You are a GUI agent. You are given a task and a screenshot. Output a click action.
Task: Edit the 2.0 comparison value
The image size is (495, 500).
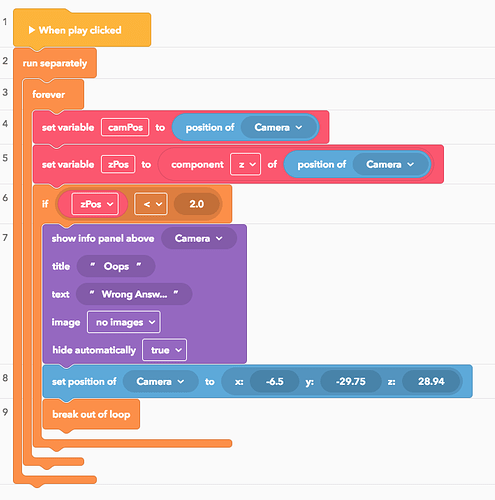tap(197, 204)
